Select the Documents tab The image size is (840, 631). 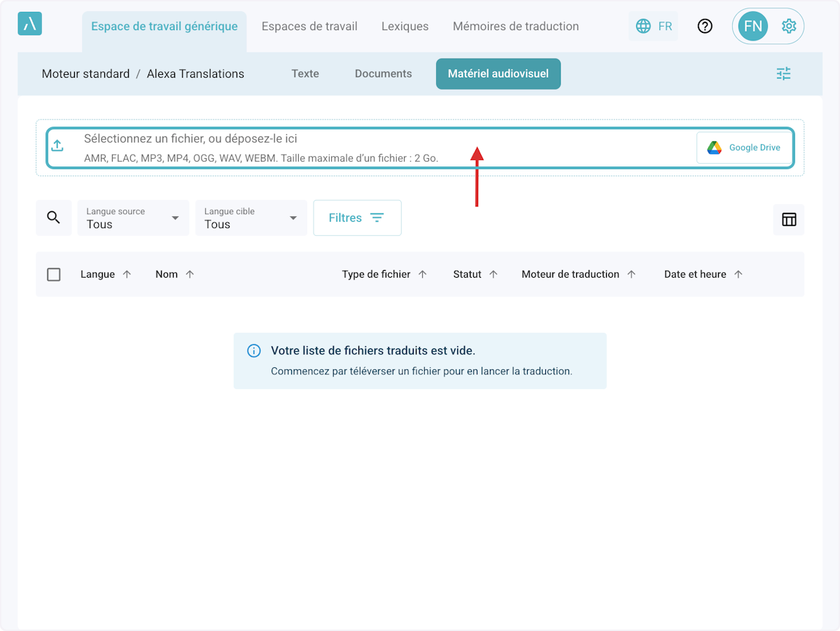tap(383, 73)
